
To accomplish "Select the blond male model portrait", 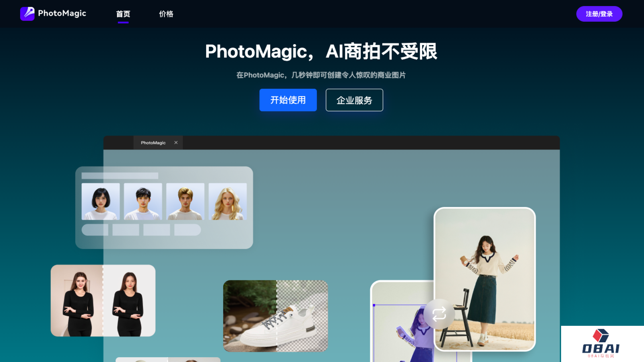I will [x=185, y=202].
